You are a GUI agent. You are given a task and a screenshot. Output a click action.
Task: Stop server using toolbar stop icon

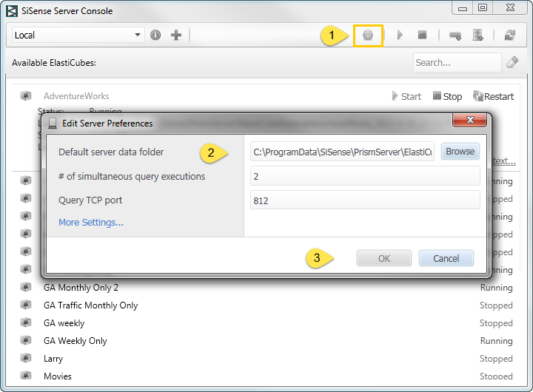[422, 35]
